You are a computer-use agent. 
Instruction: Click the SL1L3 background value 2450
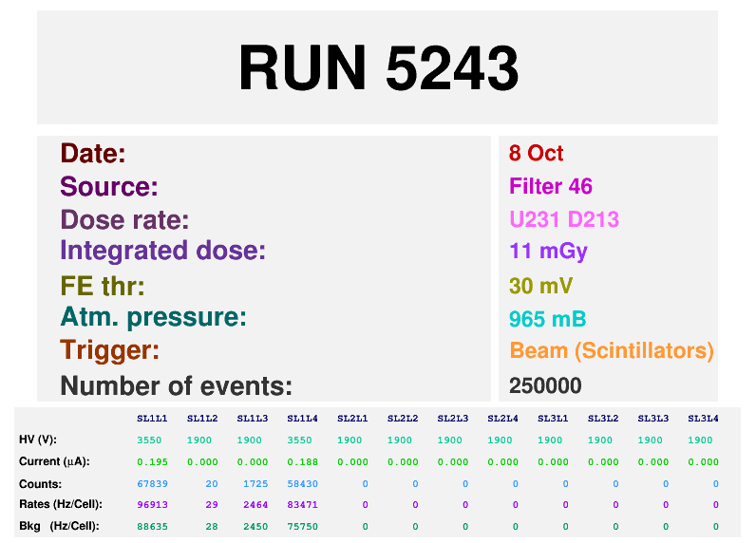pyautogui.click(x=255, y=525)
